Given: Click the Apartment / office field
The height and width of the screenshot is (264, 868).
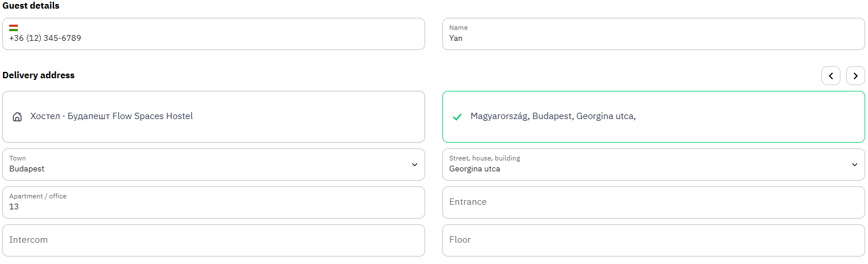Looking at the screenshot, I should [214, 202].
